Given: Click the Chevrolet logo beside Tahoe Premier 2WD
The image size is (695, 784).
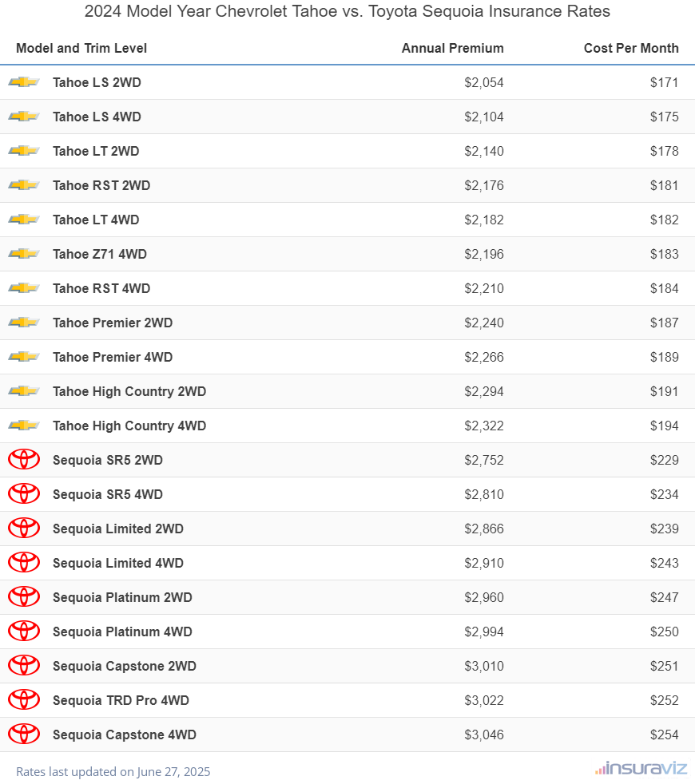Looking at the screenshot, I should point(24,323).
